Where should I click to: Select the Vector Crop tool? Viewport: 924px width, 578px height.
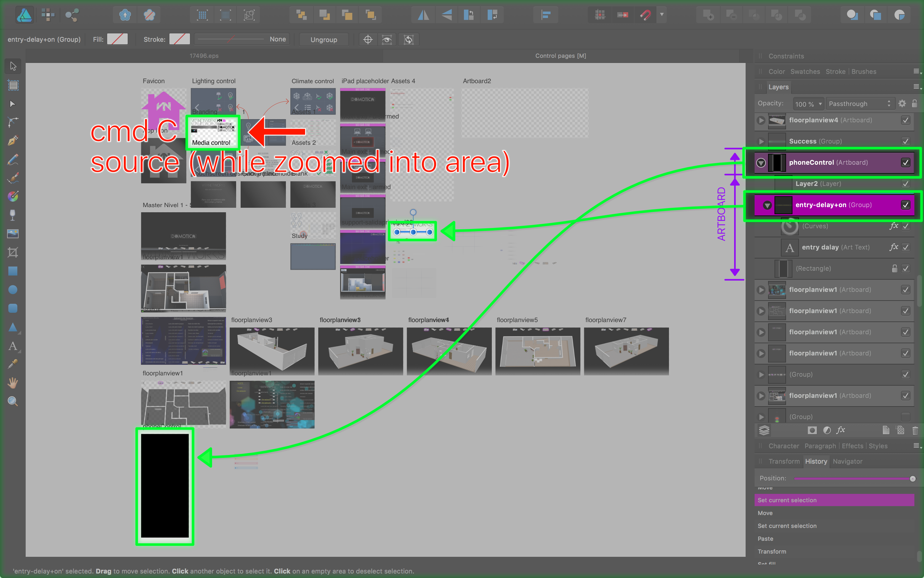[13, 252]
